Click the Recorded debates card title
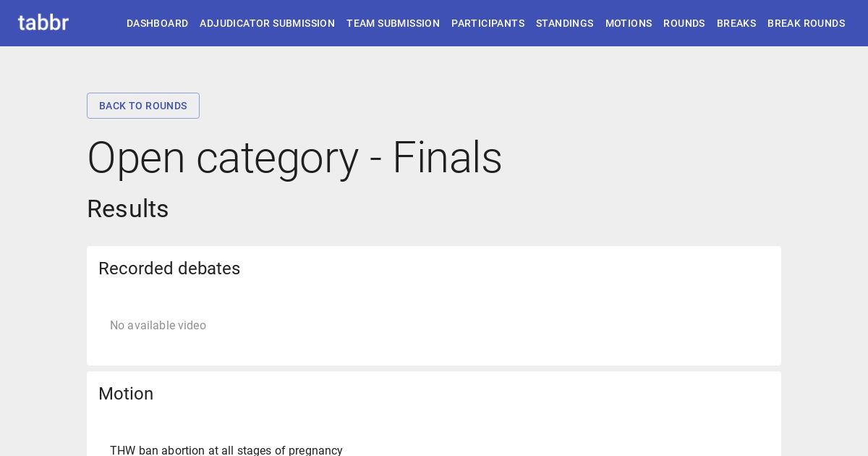Image resolution: width=868 pixels, height=456 pixels. pos(169,269)
